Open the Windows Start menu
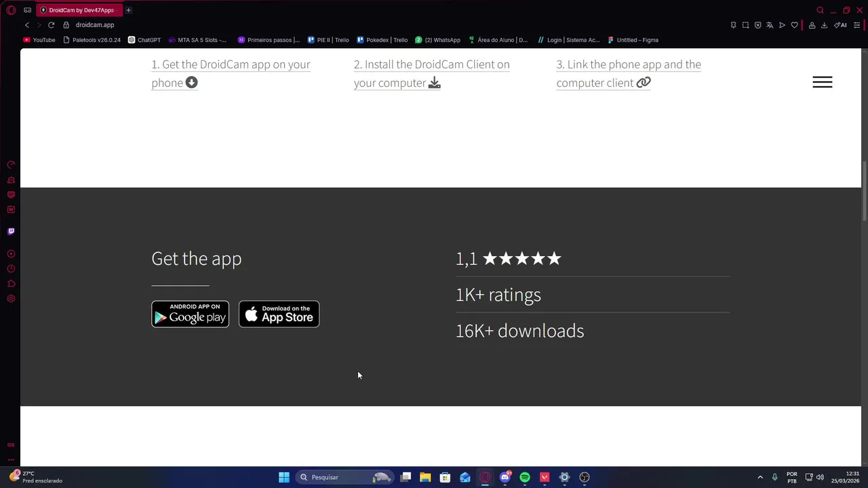This screenshot has height=488, width=868. click(x=284, y=477)
